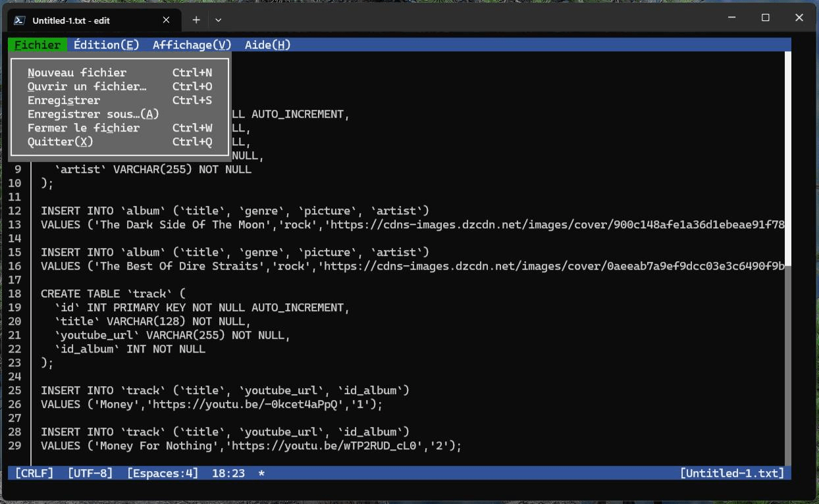The width and height of the screenshot is (819, 504).
Task: Change the UTF-8 encoding in status bar
Action: tap(90, 473)
